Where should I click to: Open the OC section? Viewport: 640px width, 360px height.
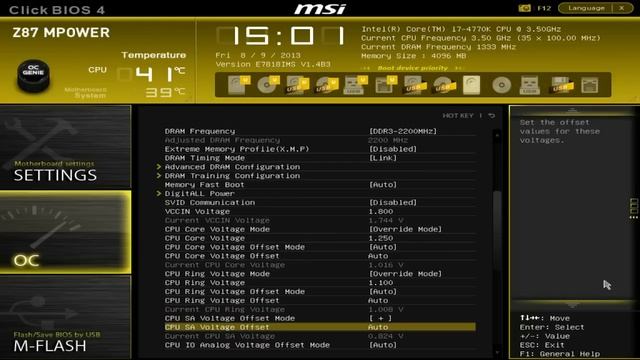tap(65, 232)
